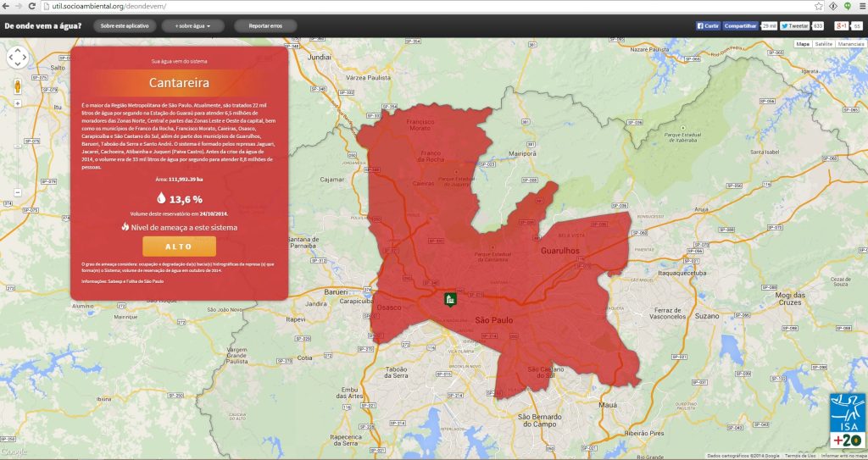Click the 'São Paulo' city label
The height and width of the screenshot is (460, 868).
494,320
